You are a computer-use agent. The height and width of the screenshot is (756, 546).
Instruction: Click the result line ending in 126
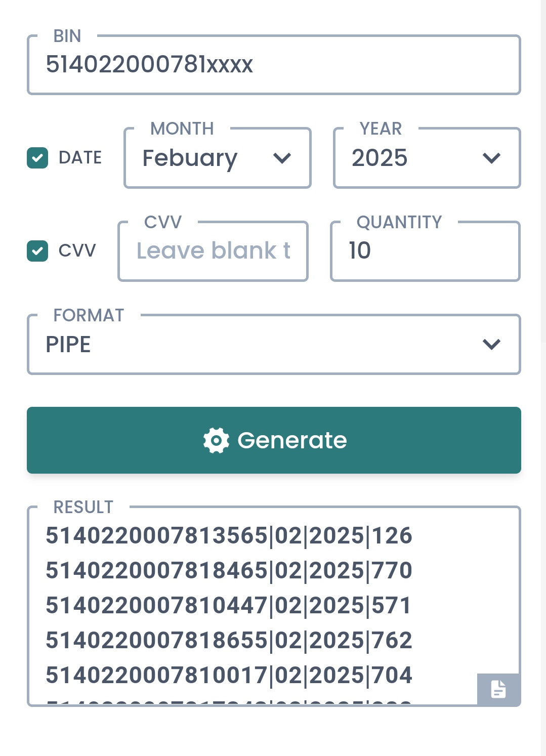pyautogui.click(x=229, y=535)
